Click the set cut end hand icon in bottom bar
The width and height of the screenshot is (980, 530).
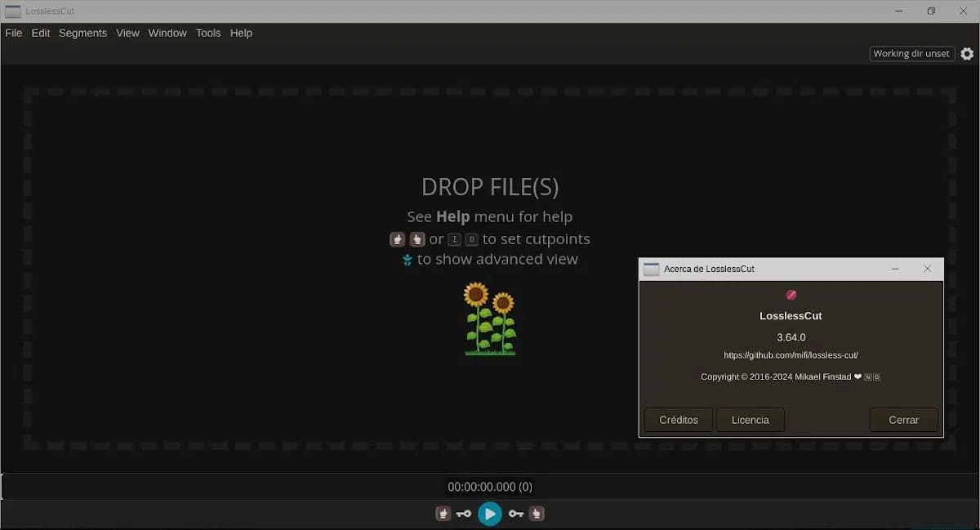[x=536, y=514]
